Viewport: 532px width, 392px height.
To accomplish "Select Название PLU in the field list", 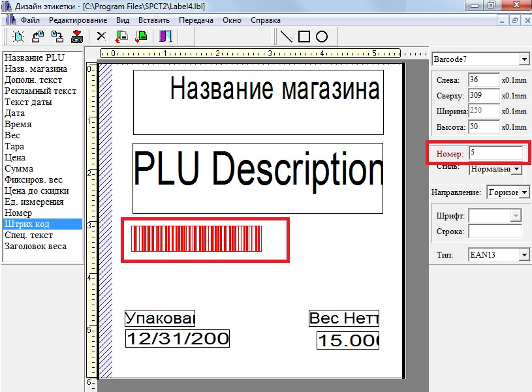I will point(34,57).
